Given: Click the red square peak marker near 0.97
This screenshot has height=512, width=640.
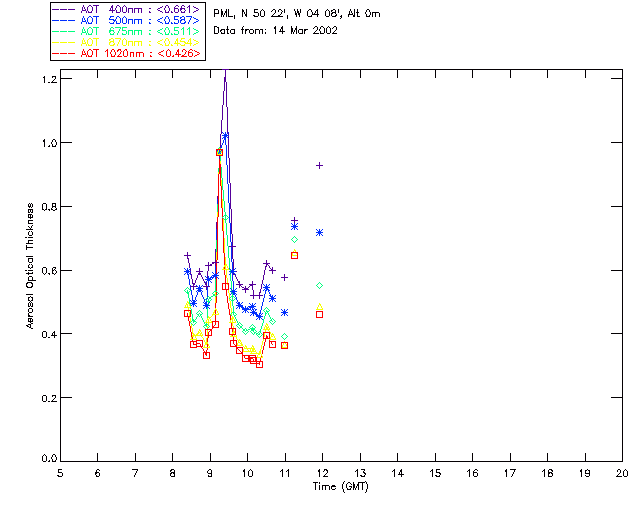Looking at the screenshot, I should click(219, 152).
